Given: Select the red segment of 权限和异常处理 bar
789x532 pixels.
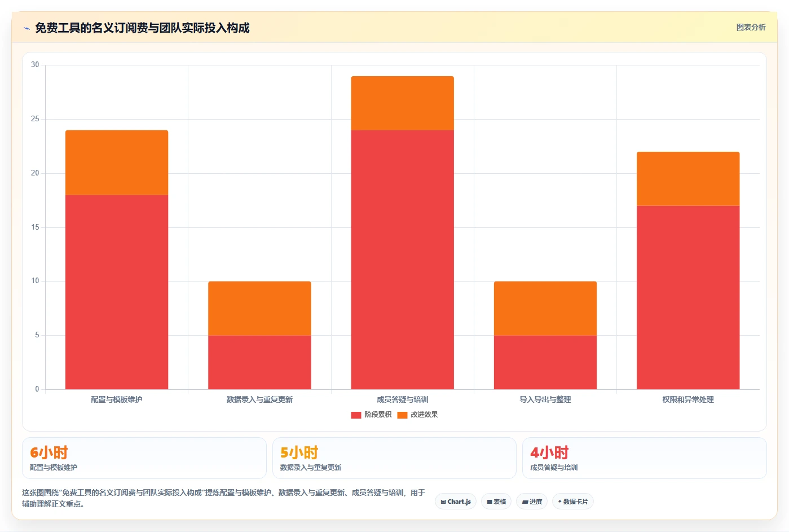Looking at the screenshot, I should pyautogui.click(x=688, y=297).
